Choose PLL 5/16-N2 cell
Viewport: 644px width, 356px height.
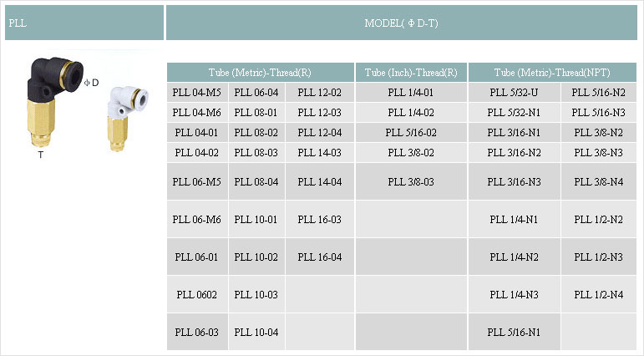point(598,93)
